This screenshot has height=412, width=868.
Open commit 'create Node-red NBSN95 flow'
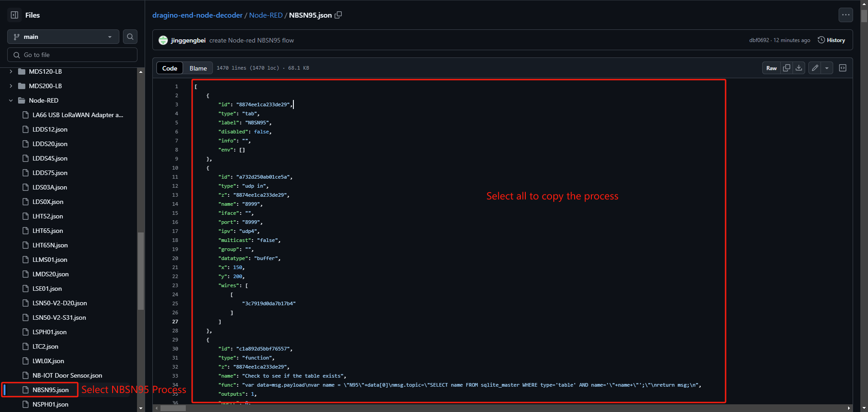251,40
